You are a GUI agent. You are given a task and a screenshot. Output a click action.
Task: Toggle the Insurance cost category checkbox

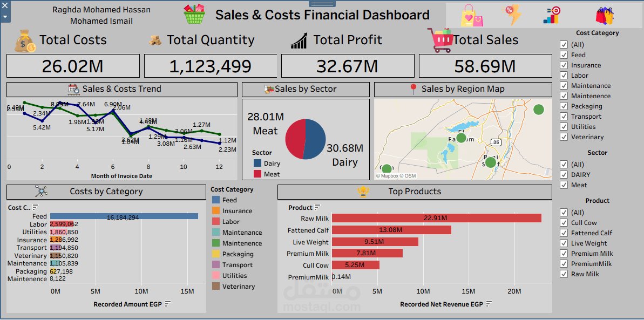click(564, 65)
